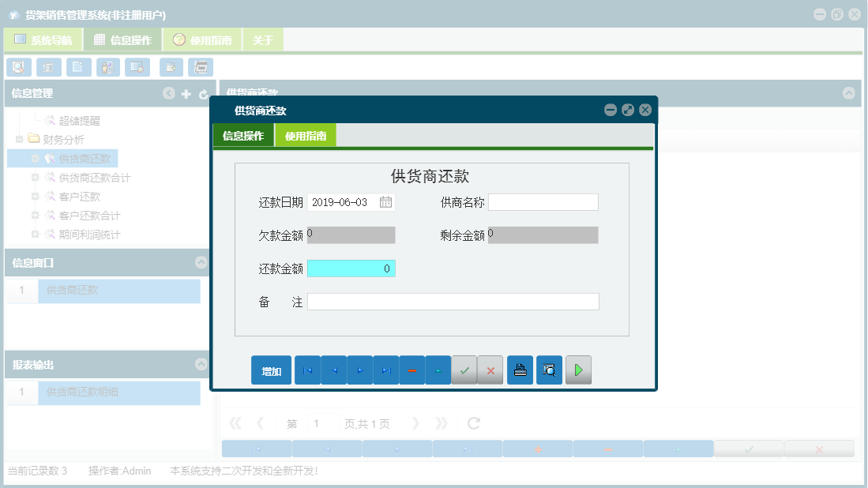
Task: Confirm entry with green checkmark button
Action: [x=464, y=370]
